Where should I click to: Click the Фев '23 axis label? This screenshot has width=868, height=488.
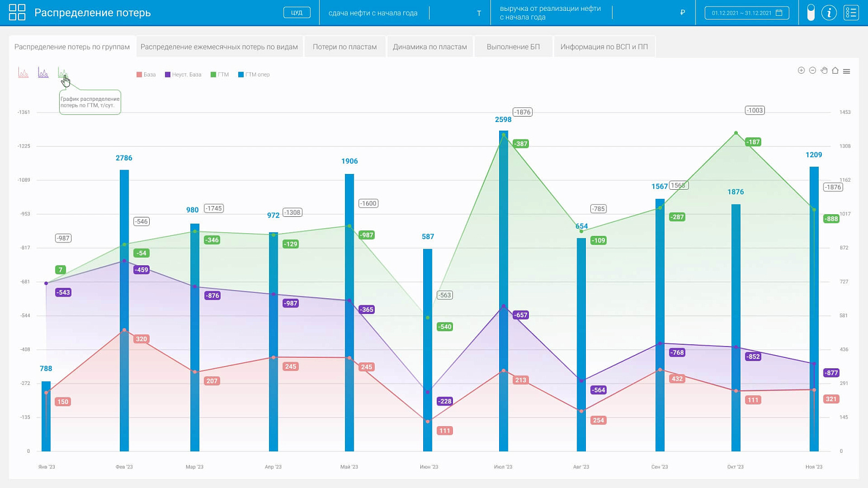(124, 467)
